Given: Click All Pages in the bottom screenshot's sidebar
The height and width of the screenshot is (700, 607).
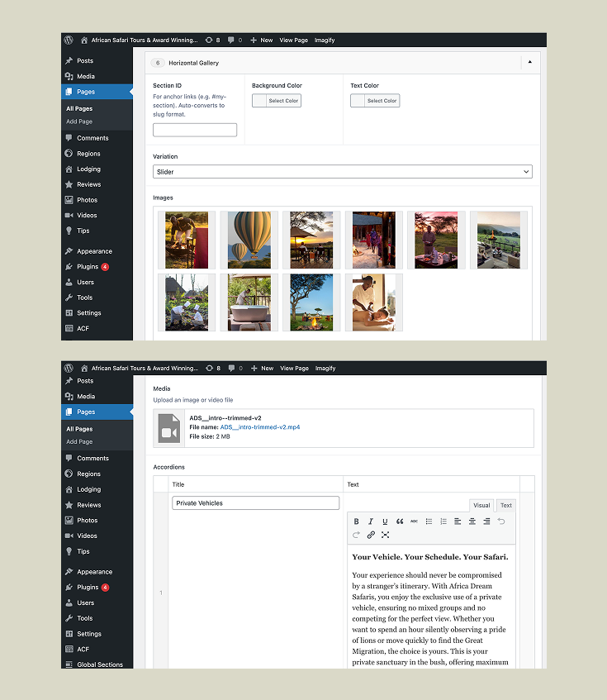Looking at the screenshot, I should tap(79, 429).
